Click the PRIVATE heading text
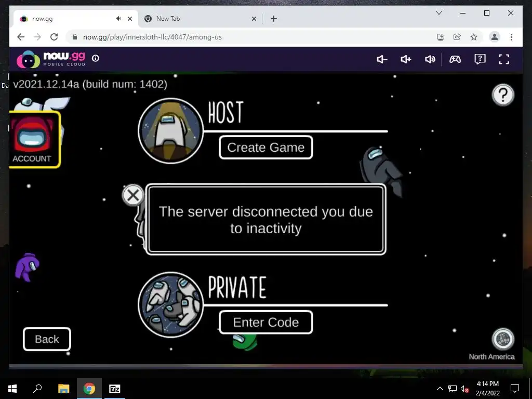The image size is (532, 399). tap(237, 287)
